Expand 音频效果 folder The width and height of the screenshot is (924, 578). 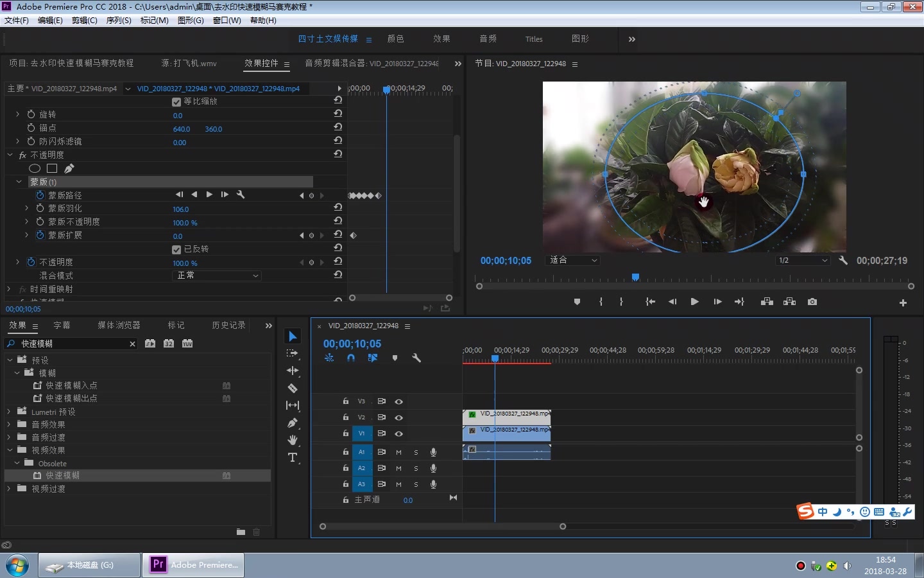[x=9, y=425]
